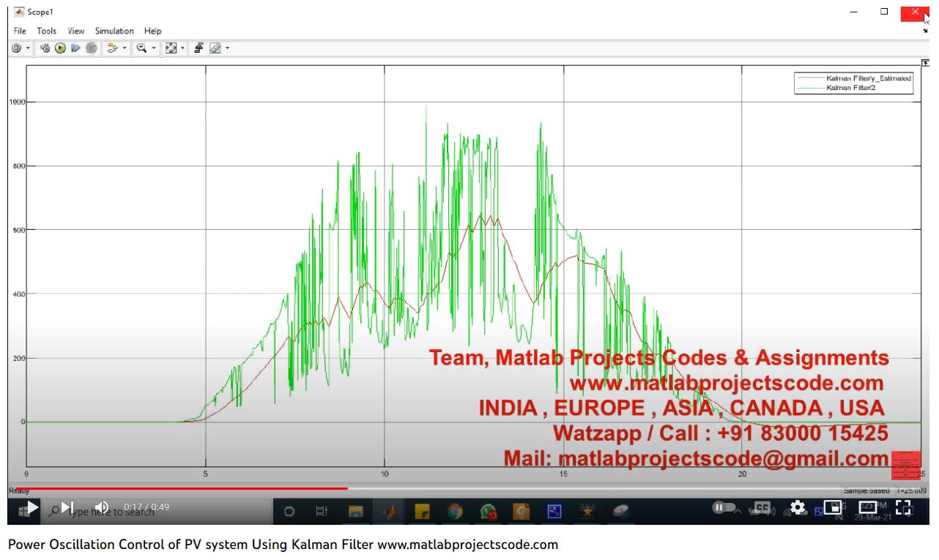Expand the Scale Axes dropdown arrow
The height and width of the screenshot is (560, 939).
pyautogui.click(x=182, y=48)
